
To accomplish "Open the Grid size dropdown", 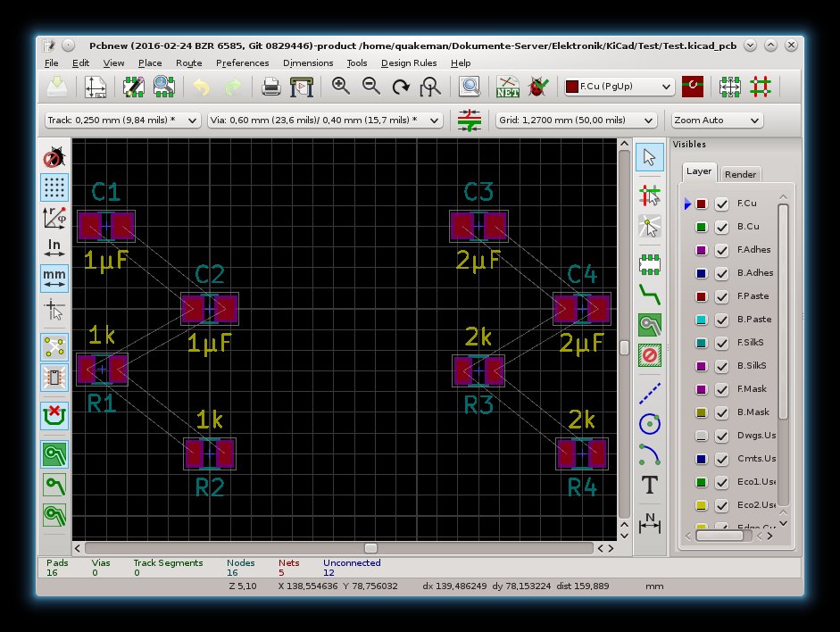I will [x=577, y=120].
